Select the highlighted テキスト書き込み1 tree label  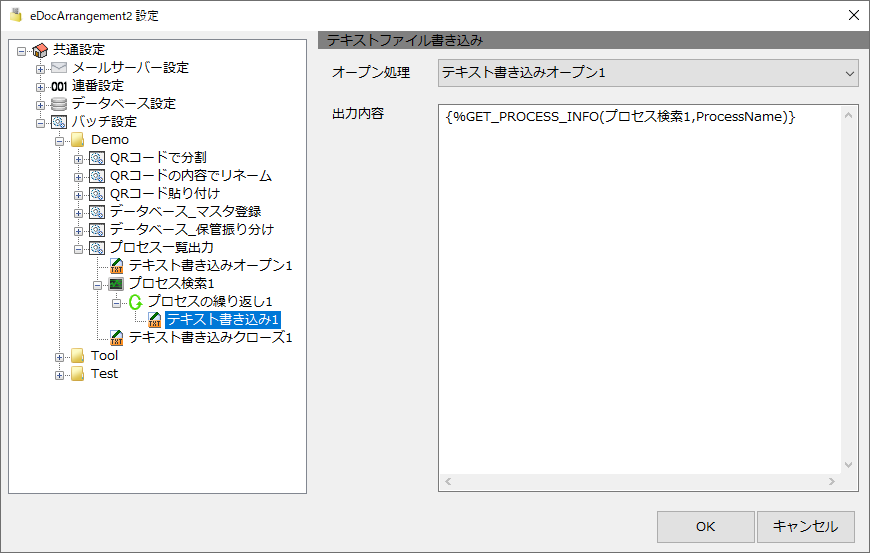point(223,319)
